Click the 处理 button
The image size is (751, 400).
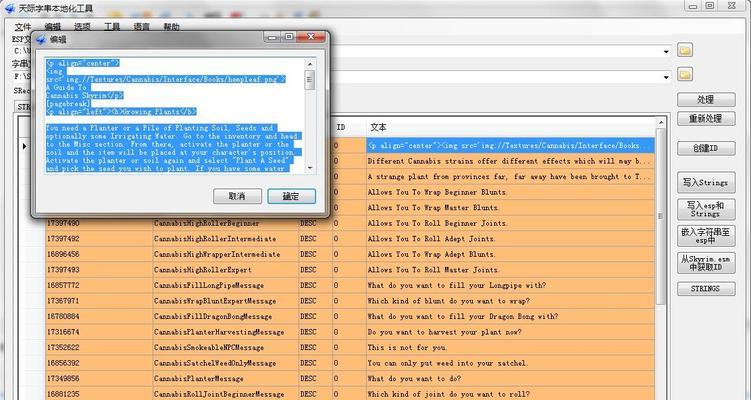[x=706, y=100]
